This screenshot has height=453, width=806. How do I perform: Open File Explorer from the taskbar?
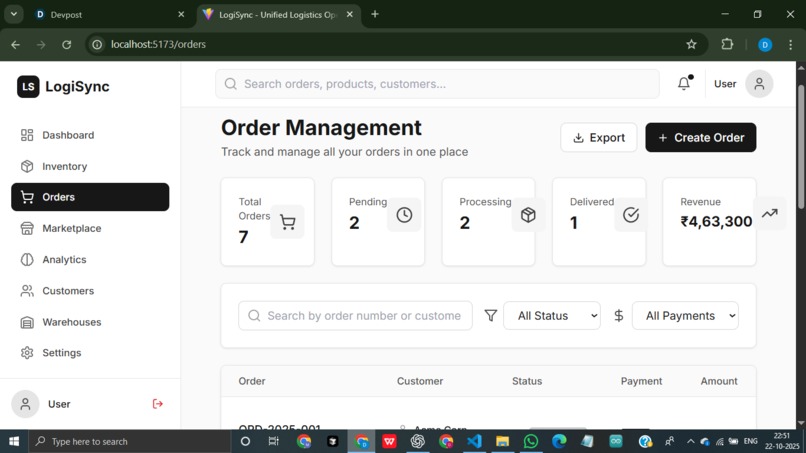tap(502, 441)
